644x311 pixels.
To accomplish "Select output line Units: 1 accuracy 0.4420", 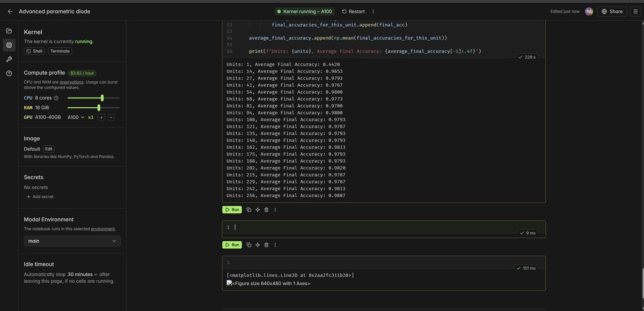I will (283, 64).
